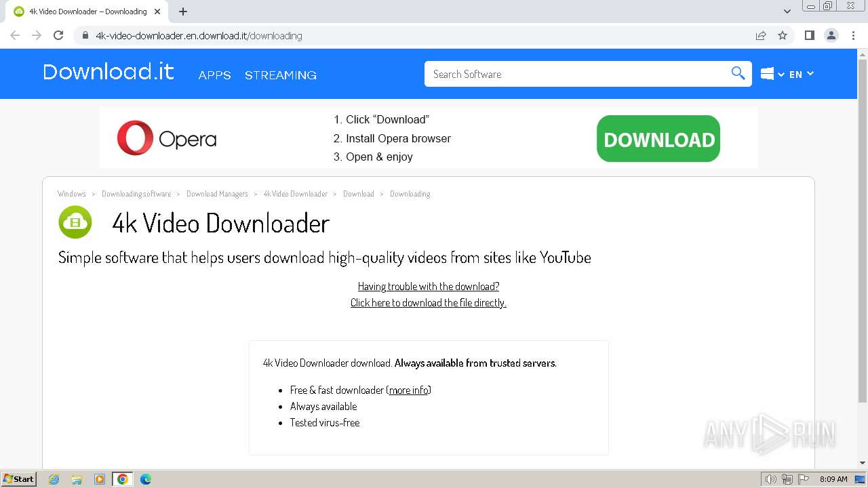The height and width of the screenshot is (488, 868).
Task: Reload the current page
Action: 58,35
